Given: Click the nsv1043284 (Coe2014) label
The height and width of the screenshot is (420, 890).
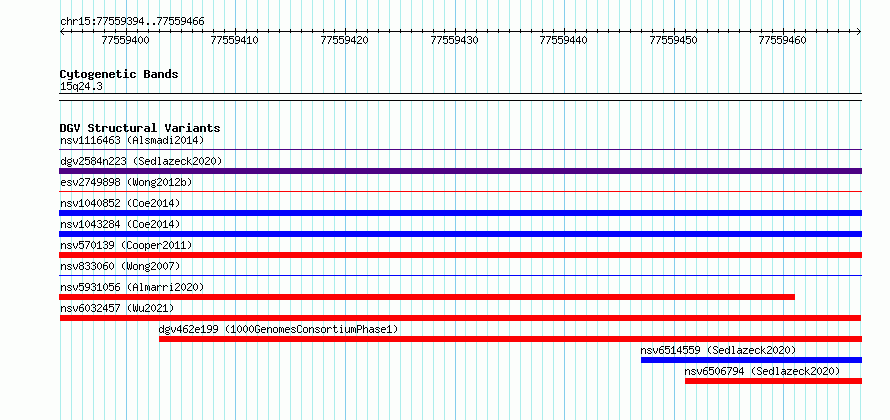Looking at the screenshot, I should point(120,224).
